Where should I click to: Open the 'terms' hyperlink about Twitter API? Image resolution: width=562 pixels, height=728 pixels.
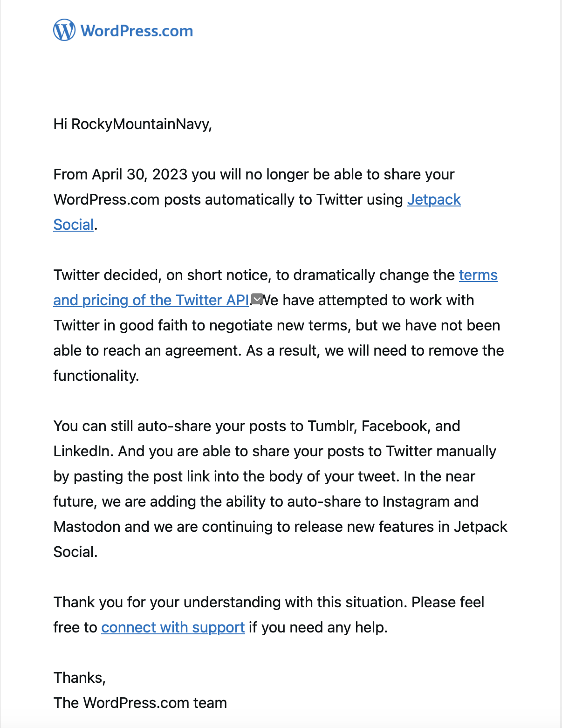pos(478,275)
